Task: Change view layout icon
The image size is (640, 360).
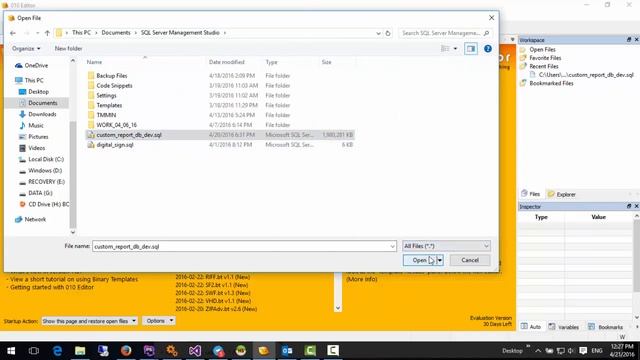Action: (x=444, y=49)
